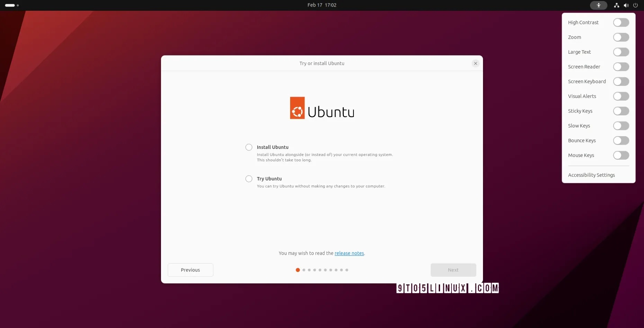Click the date and time in top bar
644x328 pixels.
pos(322,5)
